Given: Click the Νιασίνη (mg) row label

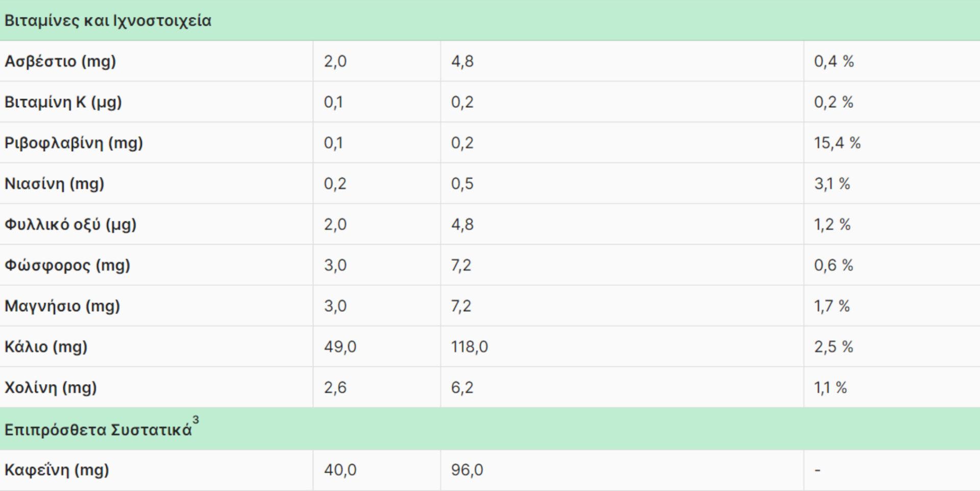Looking at the screenshot, I should (54, 184).
